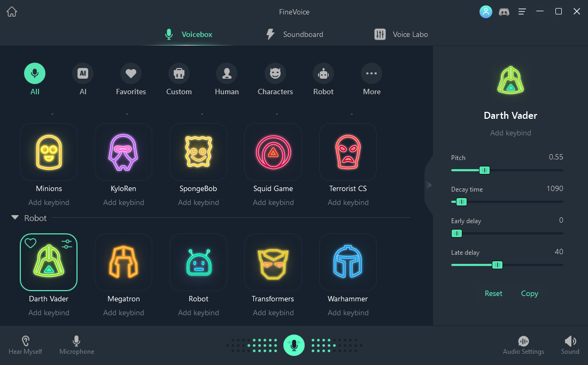
Task: Add keybind under Darth Vader card in the grid
Action: [x=49, y=313]
